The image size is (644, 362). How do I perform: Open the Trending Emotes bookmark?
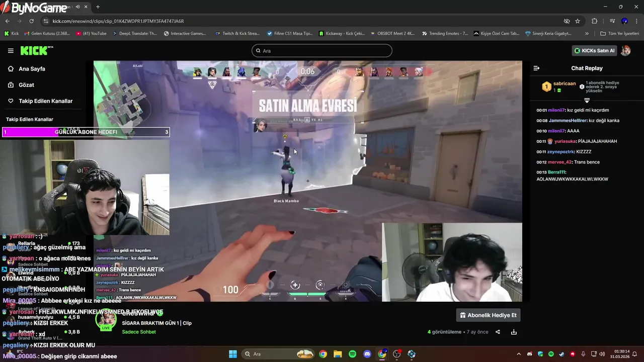click(445, 34)
